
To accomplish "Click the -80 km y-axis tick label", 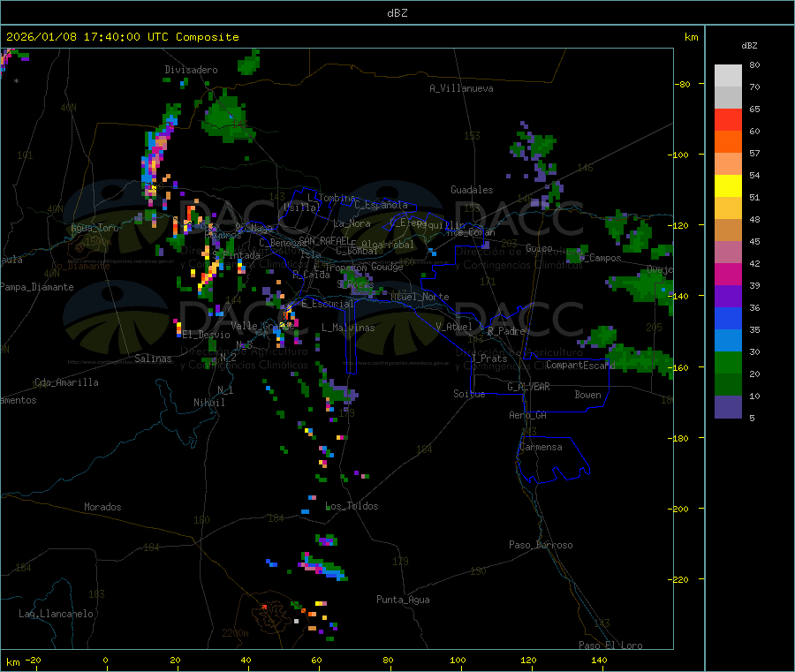I will (x=682, y=84).
